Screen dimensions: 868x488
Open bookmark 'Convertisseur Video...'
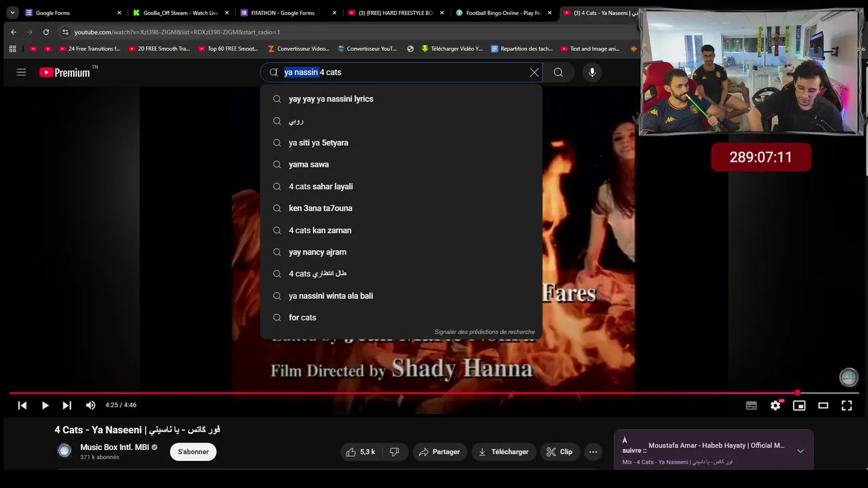coord(298,49)
